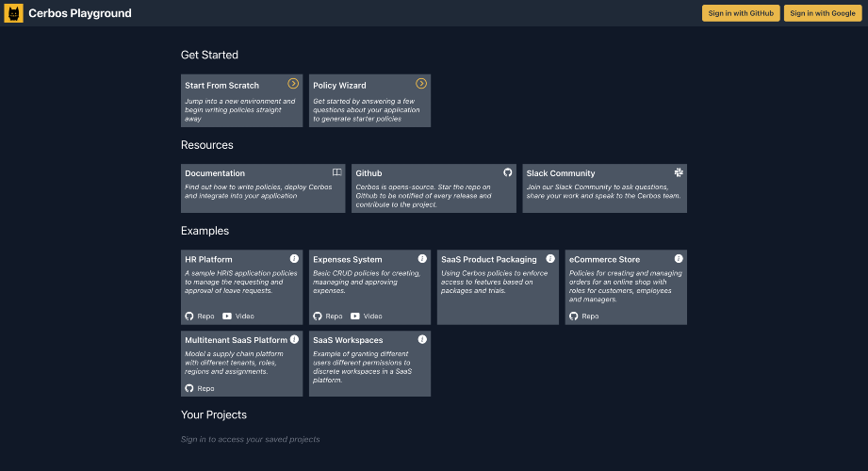Click info icon on SaaS Product Packaging

pos(550,258)
